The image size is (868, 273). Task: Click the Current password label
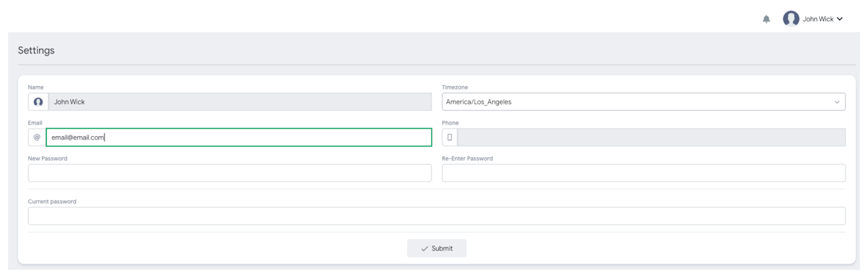click(x=52, y=201)
